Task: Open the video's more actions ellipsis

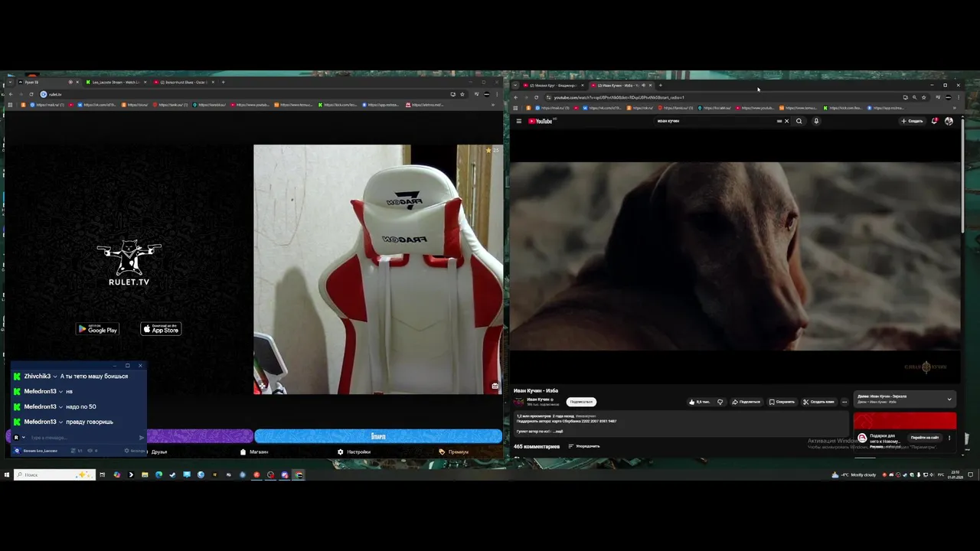Action: tap(844, 402)
